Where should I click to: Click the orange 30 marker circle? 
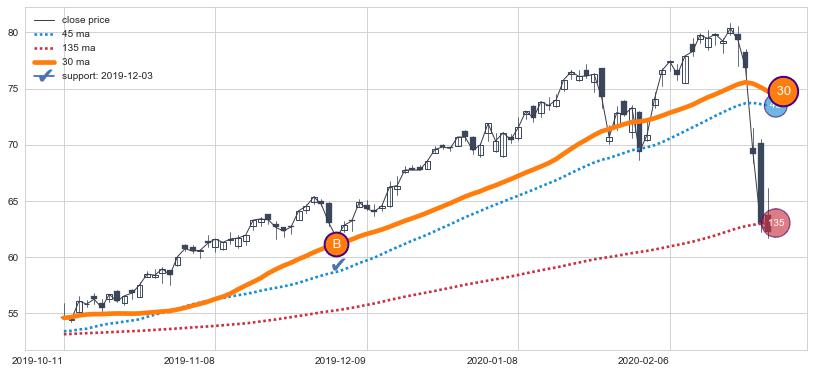(x=783, y=91)
